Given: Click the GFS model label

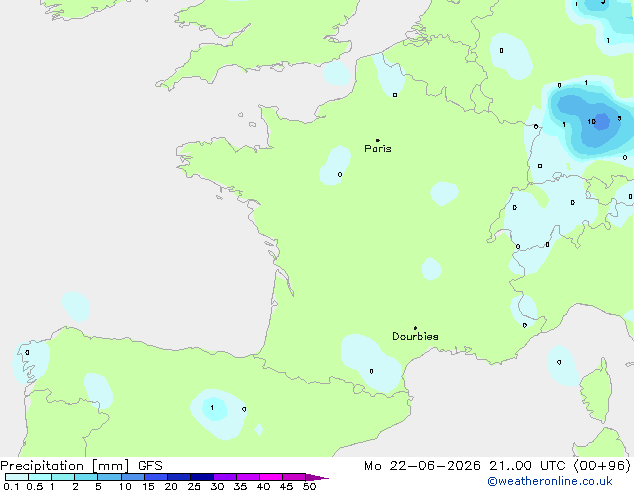Looking at the screenshot, I should click(150, 466).
